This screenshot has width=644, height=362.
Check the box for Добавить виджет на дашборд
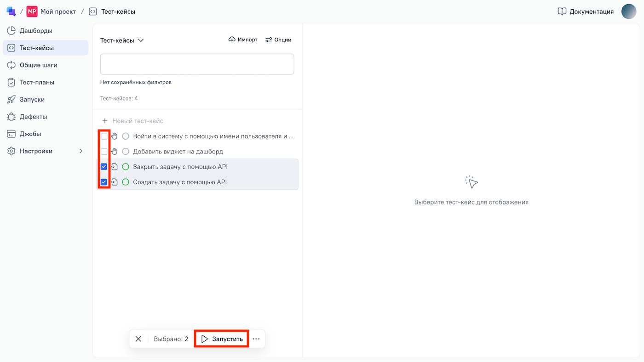tap(104, 152)
